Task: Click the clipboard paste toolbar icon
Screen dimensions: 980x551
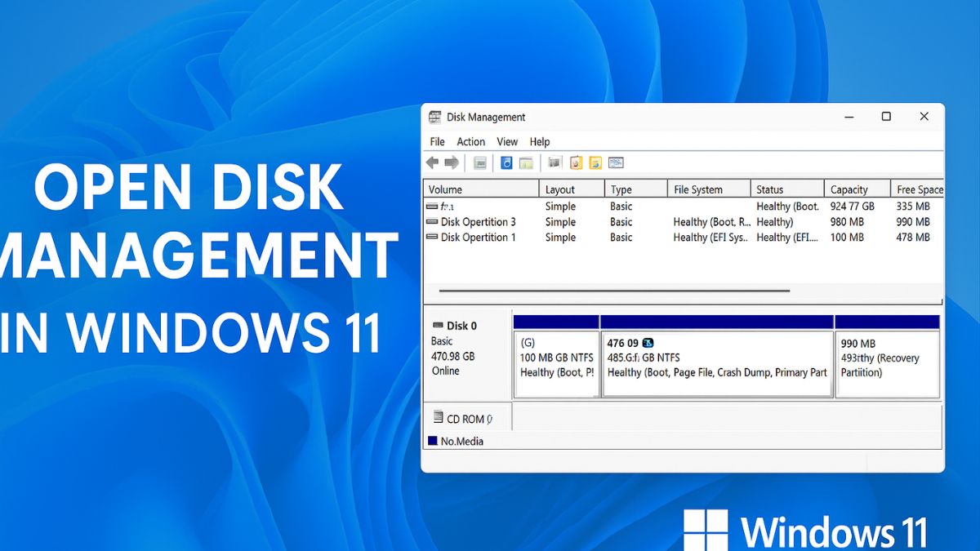Action: click(575, 162)
